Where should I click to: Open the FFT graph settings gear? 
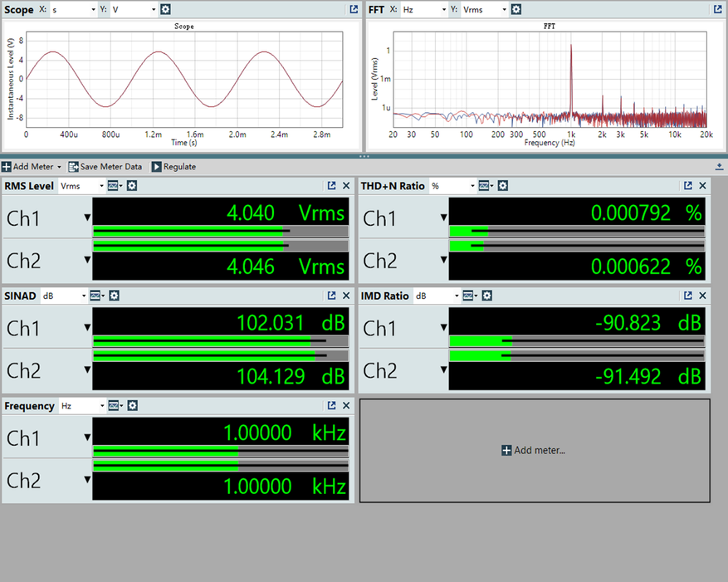pyautogui.click(x=516, y=9)
